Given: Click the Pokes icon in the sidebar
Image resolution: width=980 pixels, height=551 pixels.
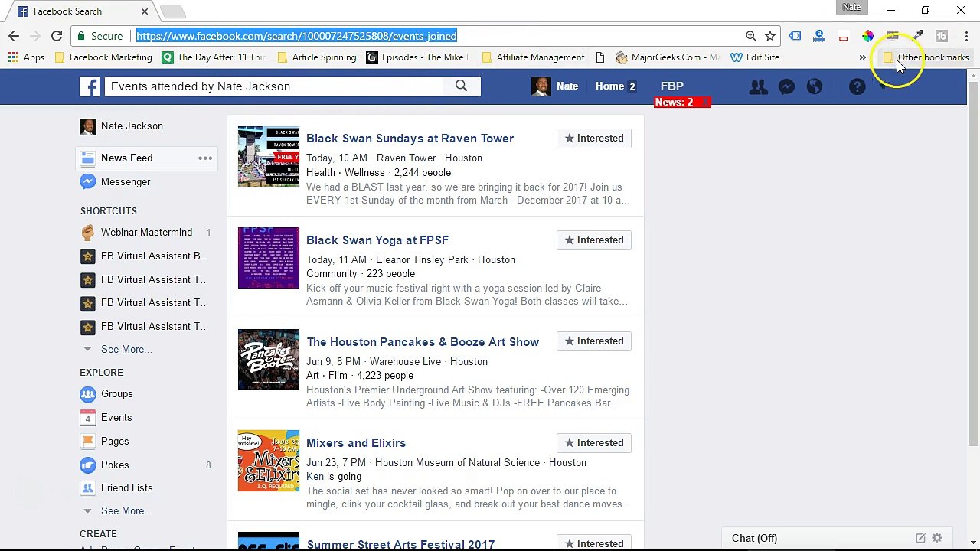Looking at the screenshot, I should [88, 465].
